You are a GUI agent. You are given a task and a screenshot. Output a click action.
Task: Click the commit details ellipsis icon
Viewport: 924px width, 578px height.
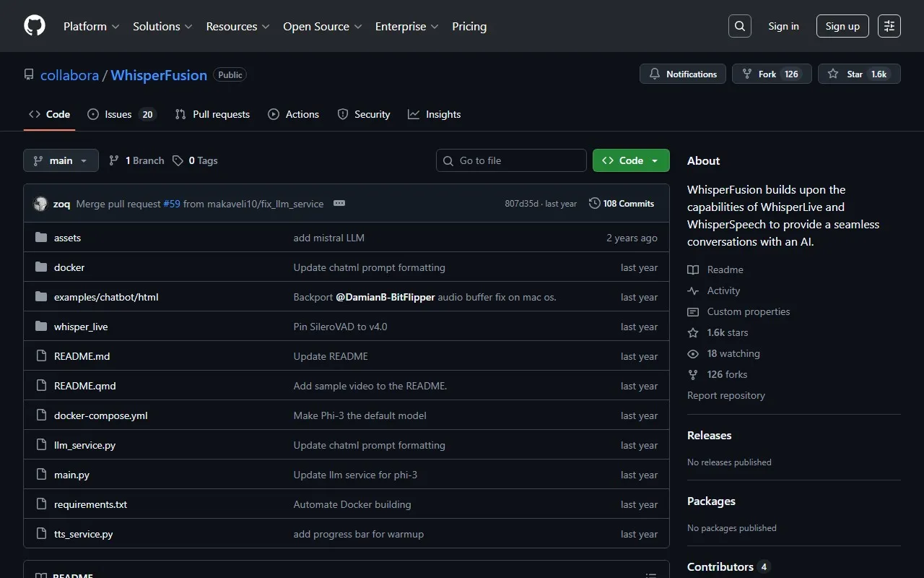point(339,204)
